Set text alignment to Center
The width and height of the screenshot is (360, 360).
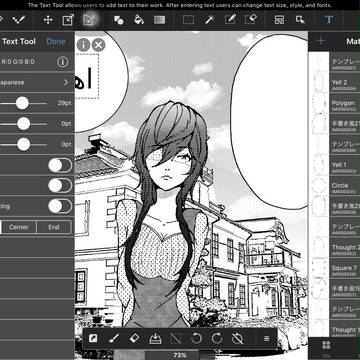[x=19, y=227]
